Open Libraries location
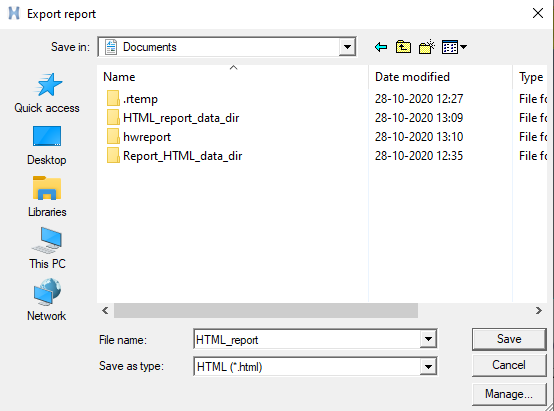Viewport: 554px width, 411px height. [47, 196]
